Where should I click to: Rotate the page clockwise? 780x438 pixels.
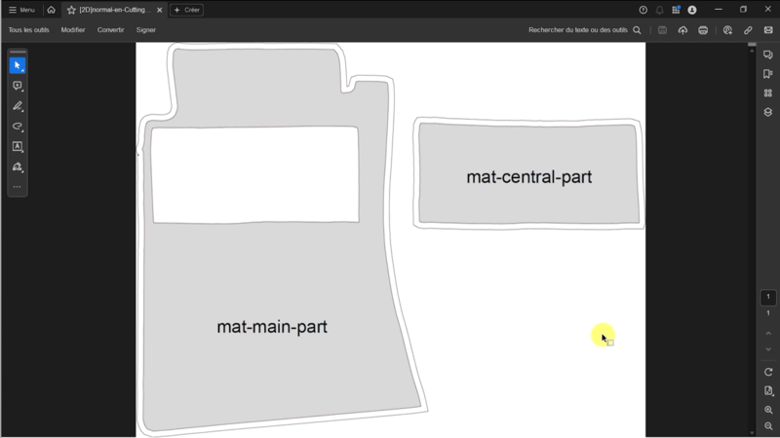768,372
